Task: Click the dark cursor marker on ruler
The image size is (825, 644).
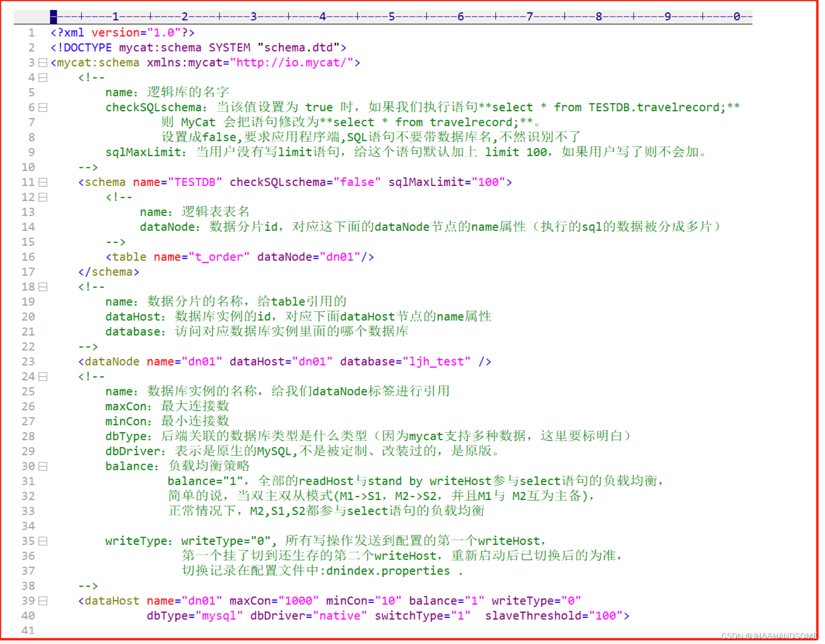Action: click(x=53, y=17)
